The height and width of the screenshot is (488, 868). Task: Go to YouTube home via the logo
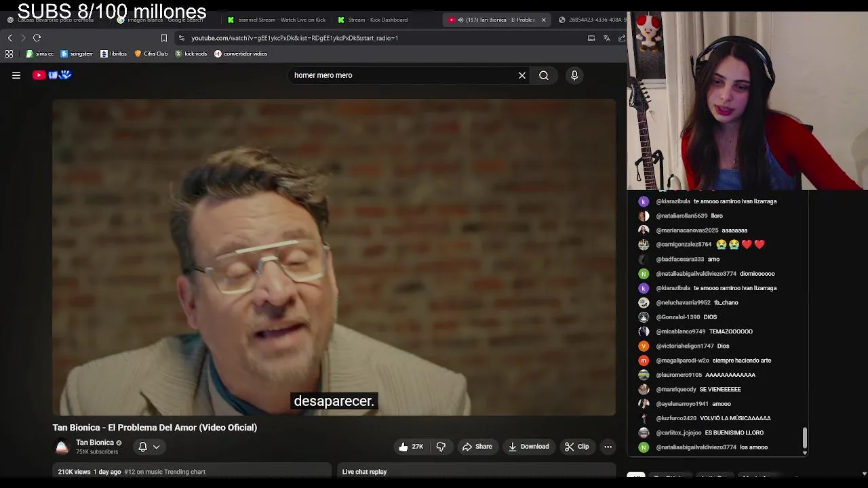pos(52,75)
